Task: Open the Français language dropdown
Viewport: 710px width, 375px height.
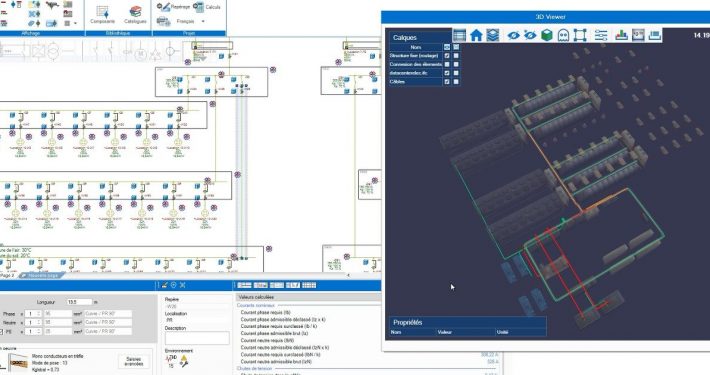Action: point(191,21)
